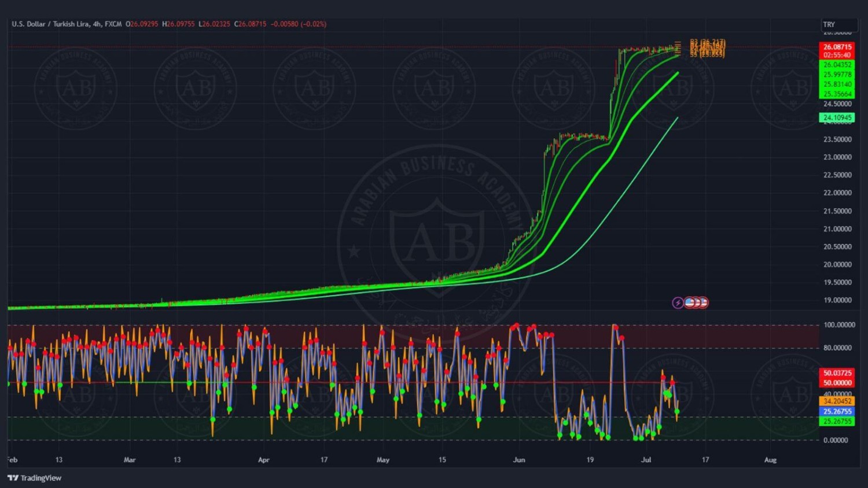The image size is (868, 488).
Task: Click the 19 date label on the time axis
Action: [x=590, y=460]
